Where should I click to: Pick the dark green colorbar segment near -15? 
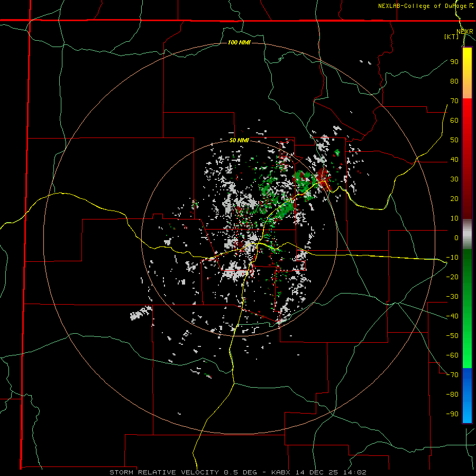[x=467, y=267]
